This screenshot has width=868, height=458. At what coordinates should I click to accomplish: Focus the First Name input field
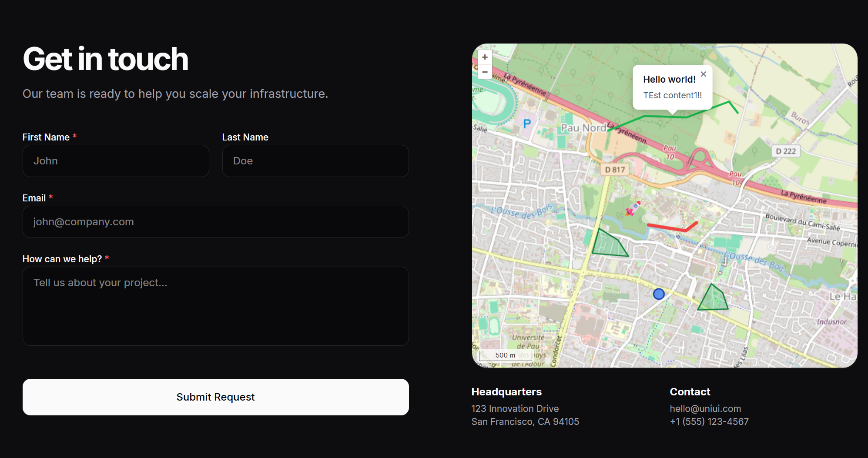pyautogui.click(x=115, y=161)
